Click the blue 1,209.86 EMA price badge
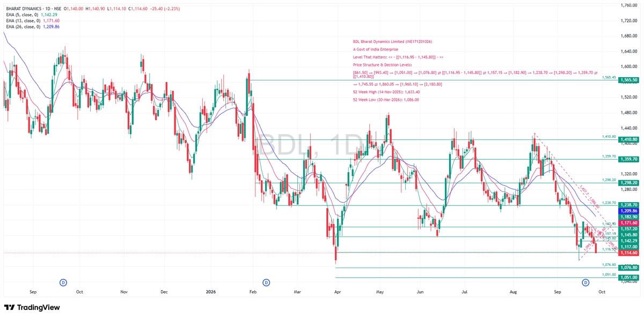The height and width of the screenshot is (318, 644). point(628,211)
